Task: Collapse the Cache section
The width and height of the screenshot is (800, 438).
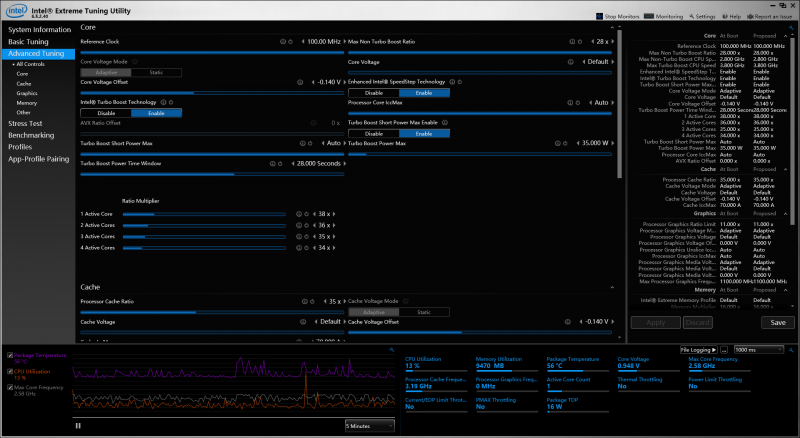Action: coord(611,287)
